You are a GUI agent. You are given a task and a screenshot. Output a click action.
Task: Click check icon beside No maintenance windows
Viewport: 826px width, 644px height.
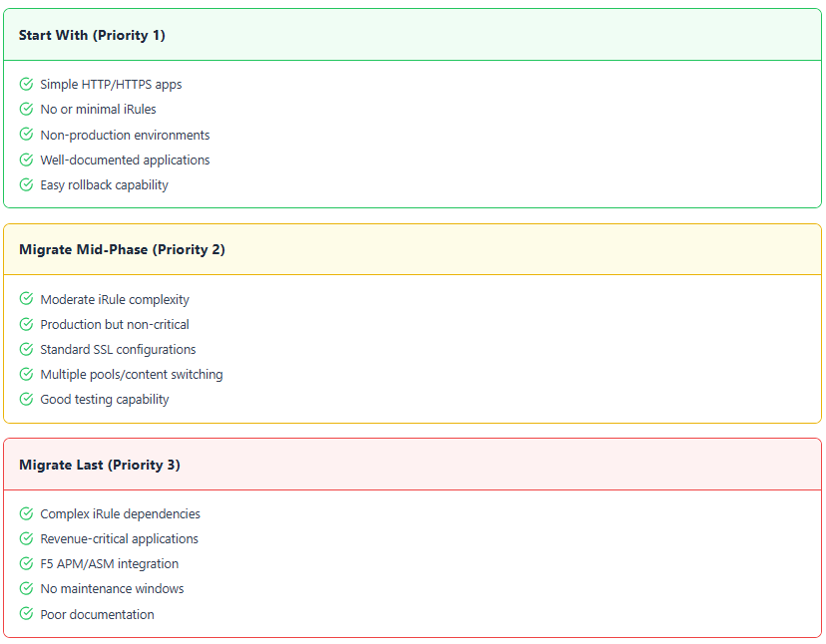[26, 588]
